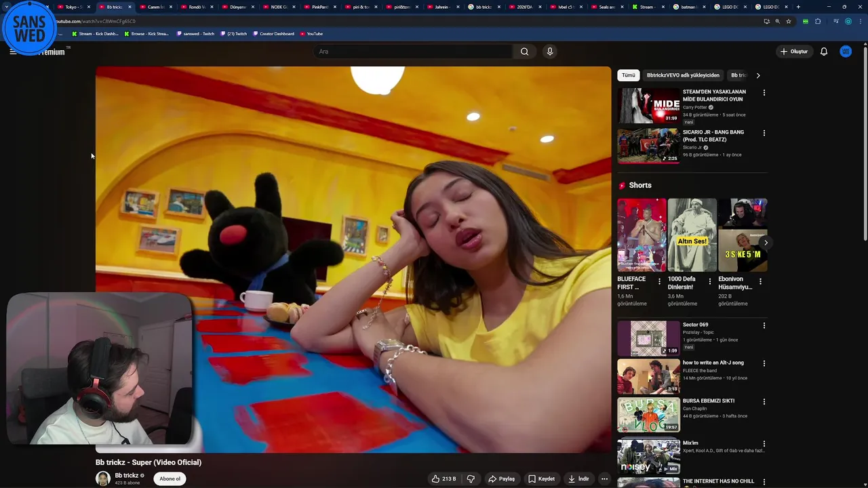This screenshot has height=488, width=868.
Task: Click the search magnifier button
Action: pos(524,52)
